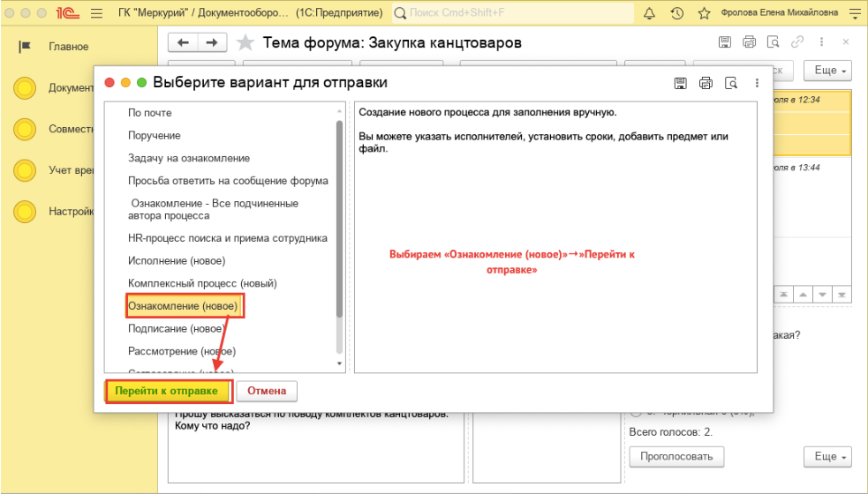Expand the top Еще dropdown
This screenshot has width=868, height=494.
point(830,71)
